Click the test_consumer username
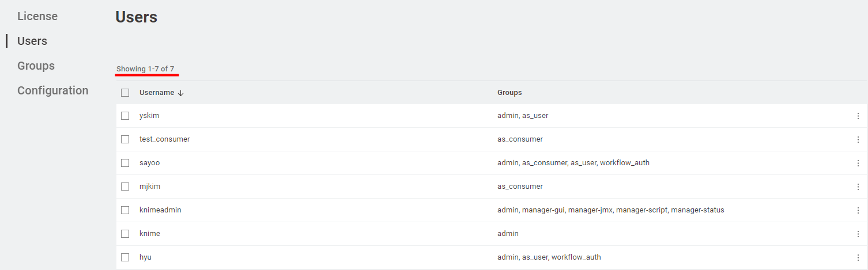This screenshot has width=868, height=270. tap(164, 139)
